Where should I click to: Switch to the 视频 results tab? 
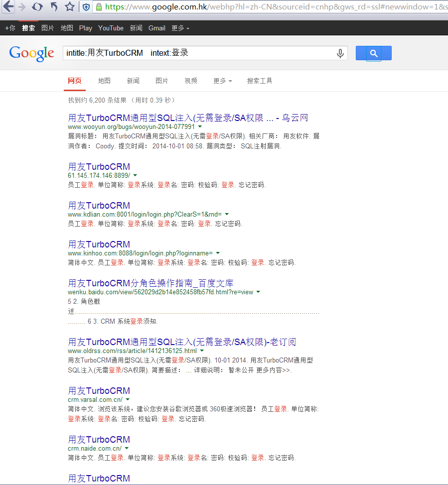point(191,81)
